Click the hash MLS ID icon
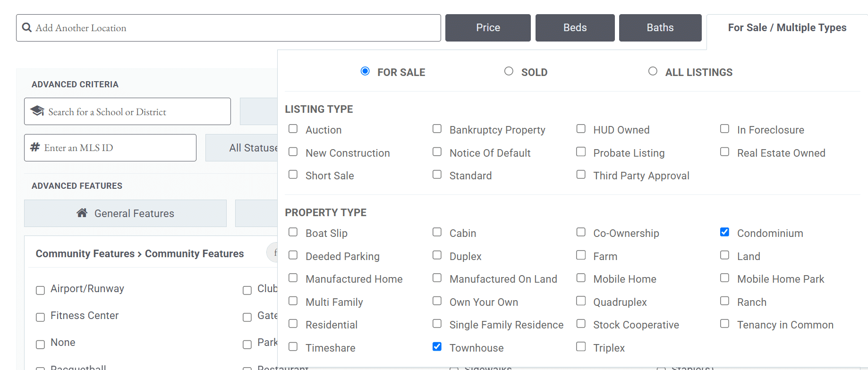This screenshot has height=370, width=868. 35,147
